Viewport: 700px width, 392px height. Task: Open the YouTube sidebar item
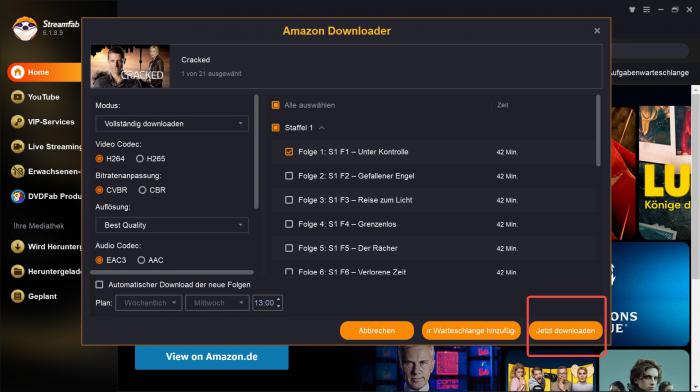pyautogui.click(x=44, y=97)
